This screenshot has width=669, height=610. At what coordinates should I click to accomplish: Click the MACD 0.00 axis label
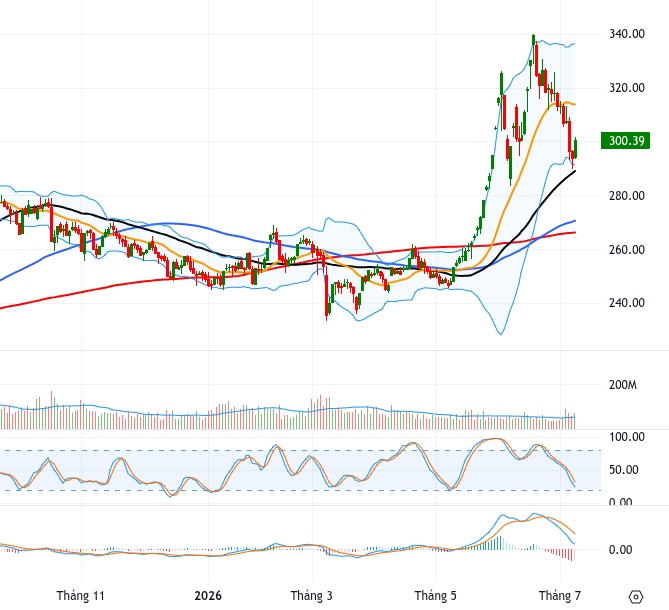(x=620, y=549)
